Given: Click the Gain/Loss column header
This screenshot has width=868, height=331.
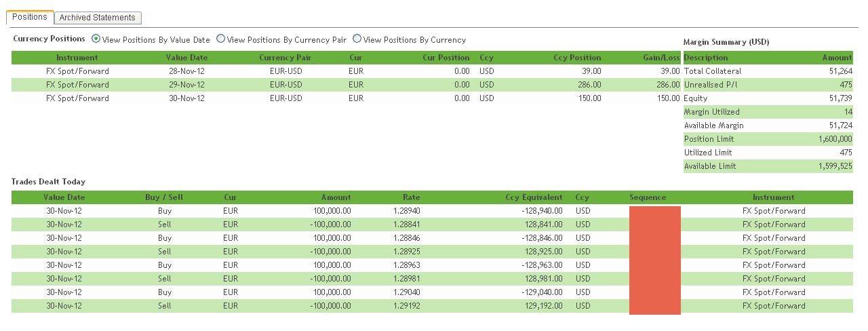Looking at the screenshot, I should (660, 58).
